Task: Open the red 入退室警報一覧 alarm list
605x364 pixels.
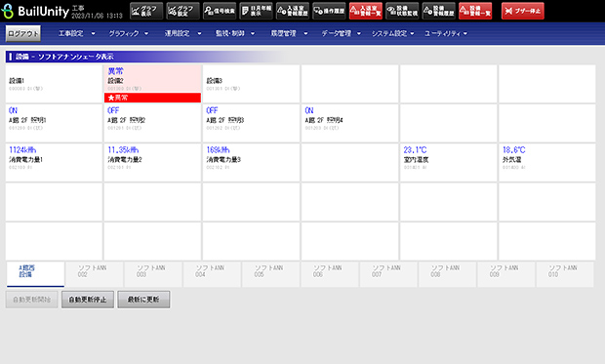Action: [x=366, y=11]
